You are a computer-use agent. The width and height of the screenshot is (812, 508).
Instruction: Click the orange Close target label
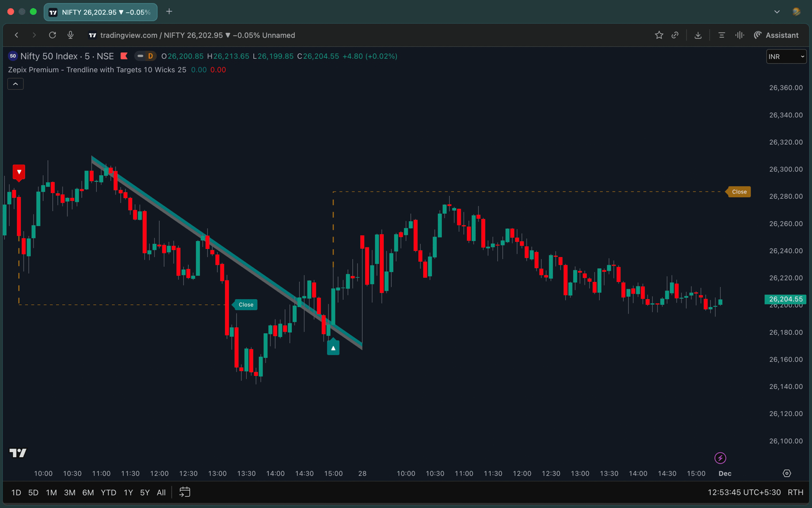click(x=739, y=192)
